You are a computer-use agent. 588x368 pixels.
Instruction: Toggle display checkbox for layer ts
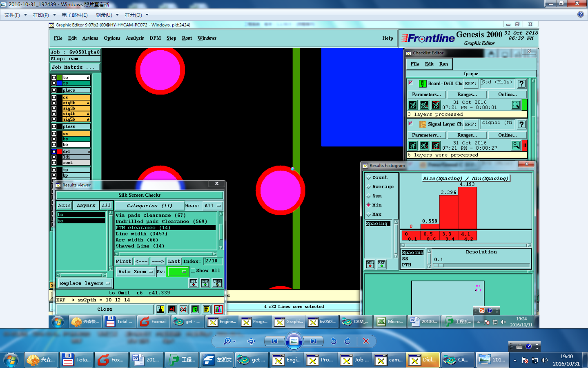coord(54,83)
